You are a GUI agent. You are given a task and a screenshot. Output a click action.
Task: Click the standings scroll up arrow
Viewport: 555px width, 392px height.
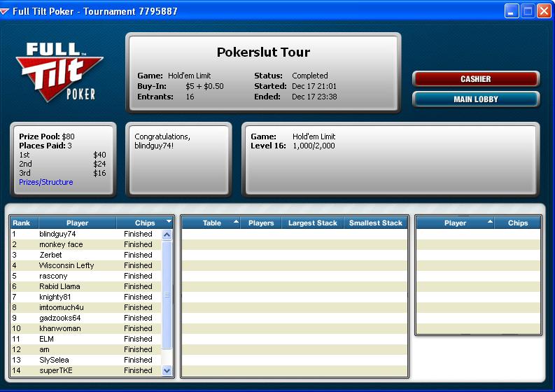click(x=167, y=234)
